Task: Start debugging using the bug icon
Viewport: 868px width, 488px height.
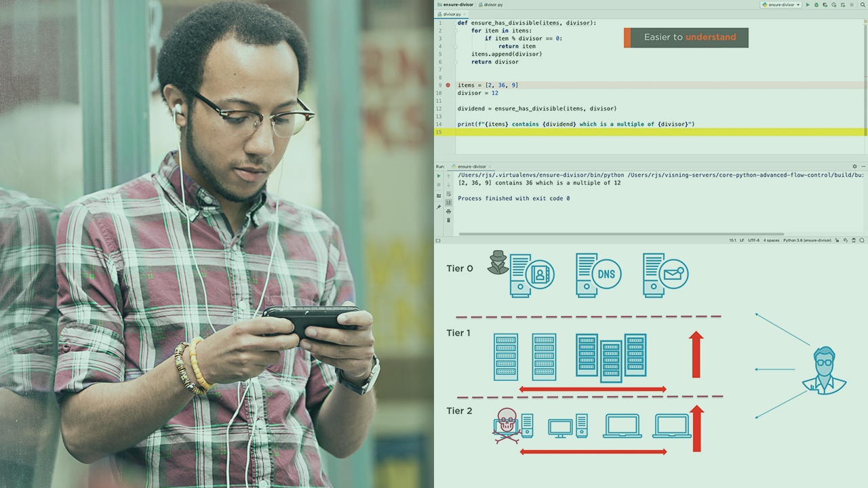Action: [x=817, y=4]
